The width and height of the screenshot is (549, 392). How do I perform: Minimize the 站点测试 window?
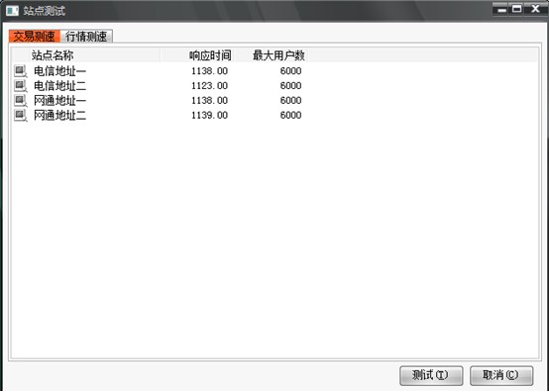tap(501, 9)
